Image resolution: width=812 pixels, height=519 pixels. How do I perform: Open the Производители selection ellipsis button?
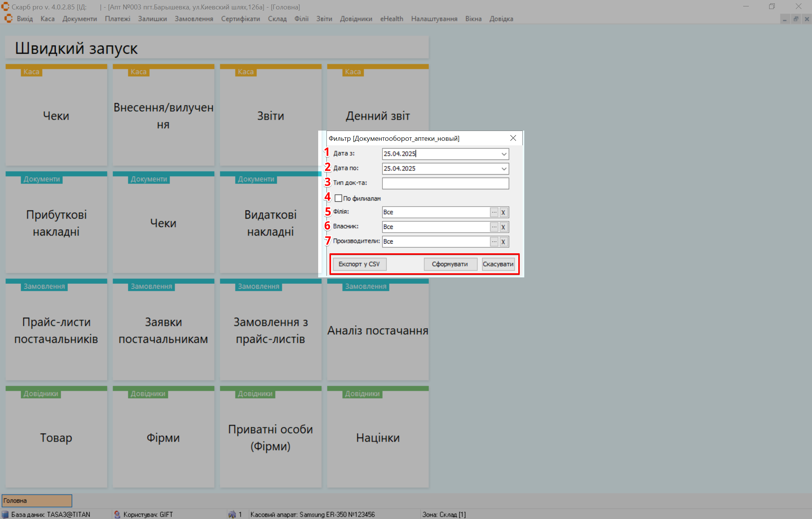494,242
